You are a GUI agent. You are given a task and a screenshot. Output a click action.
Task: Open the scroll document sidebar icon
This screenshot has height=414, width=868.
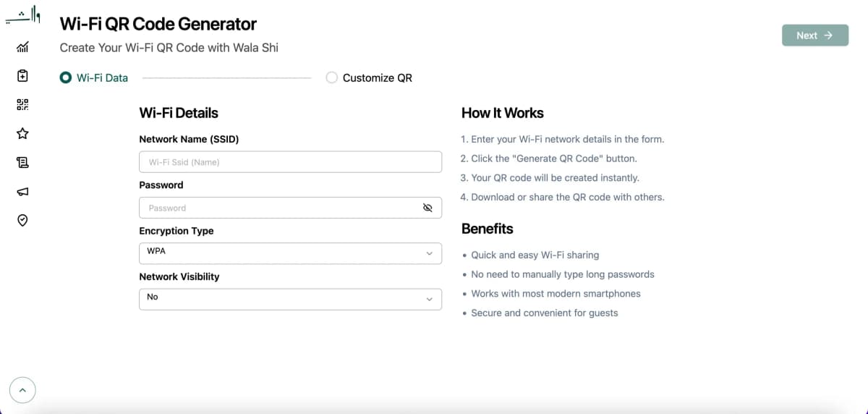(x=22, y=163)
